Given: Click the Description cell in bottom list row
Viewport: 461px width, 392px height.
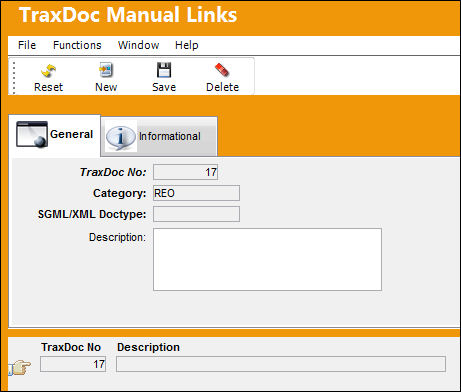Looking at the screenshot, I should 281,364.
